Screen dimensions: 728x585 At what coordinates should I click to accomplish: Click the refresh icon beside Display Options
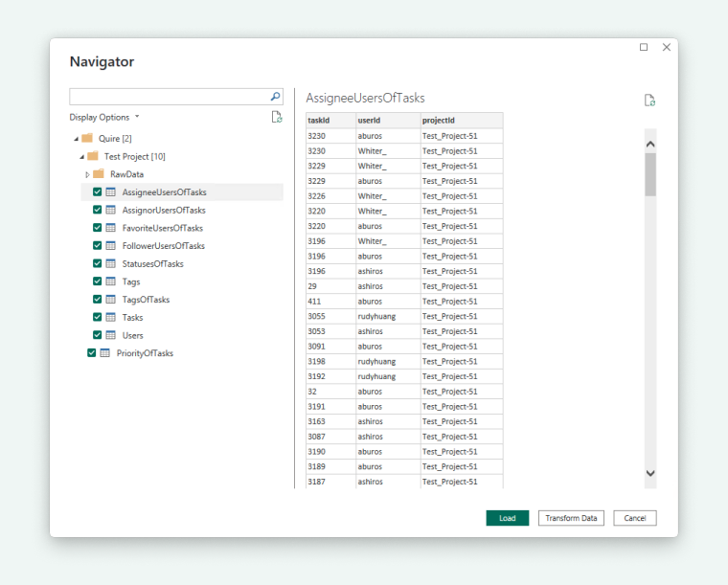click(277, 117)
